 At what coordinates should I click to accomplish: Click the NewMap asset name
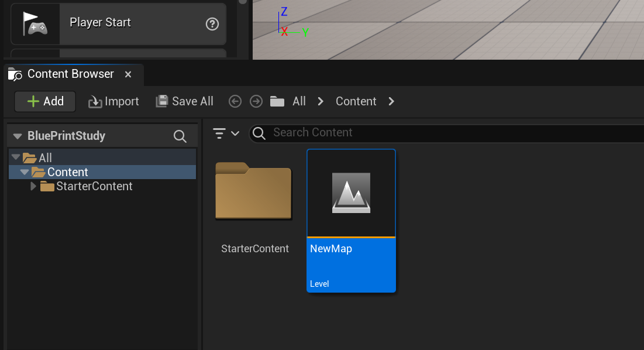[331, 249]
